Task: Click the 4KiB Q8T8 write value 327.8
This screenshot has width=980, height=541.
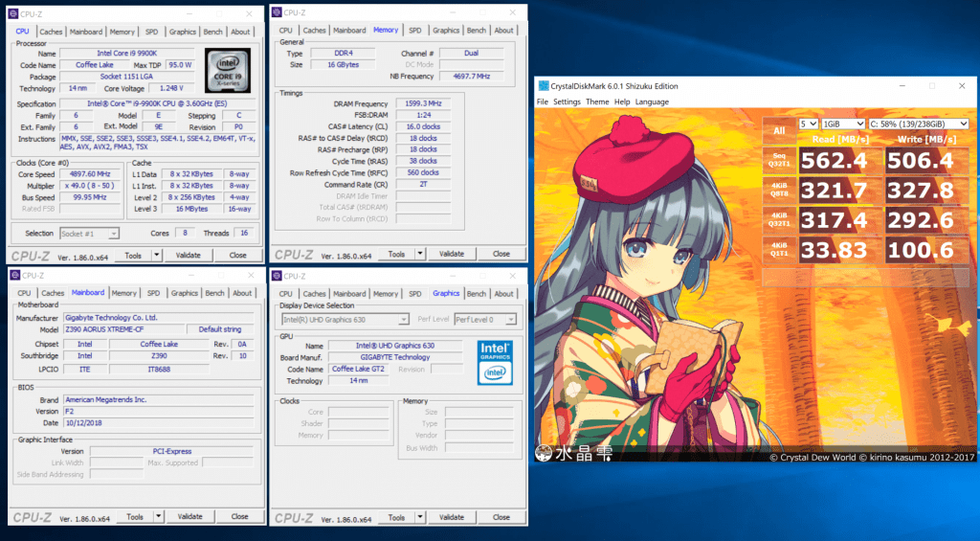Action: 926,191
